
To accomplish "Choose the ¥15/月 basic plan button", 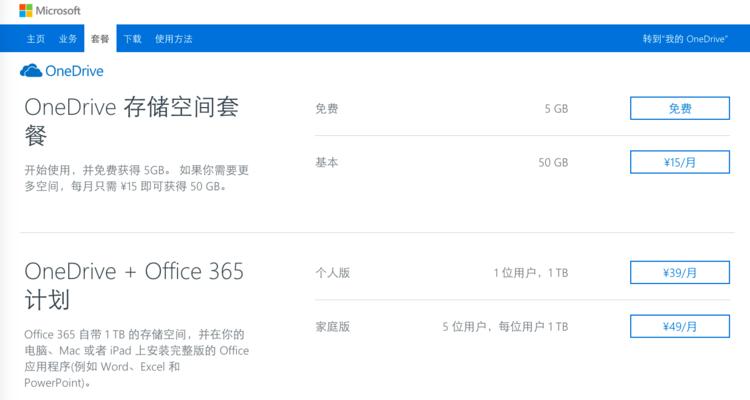I will (680, 162).
